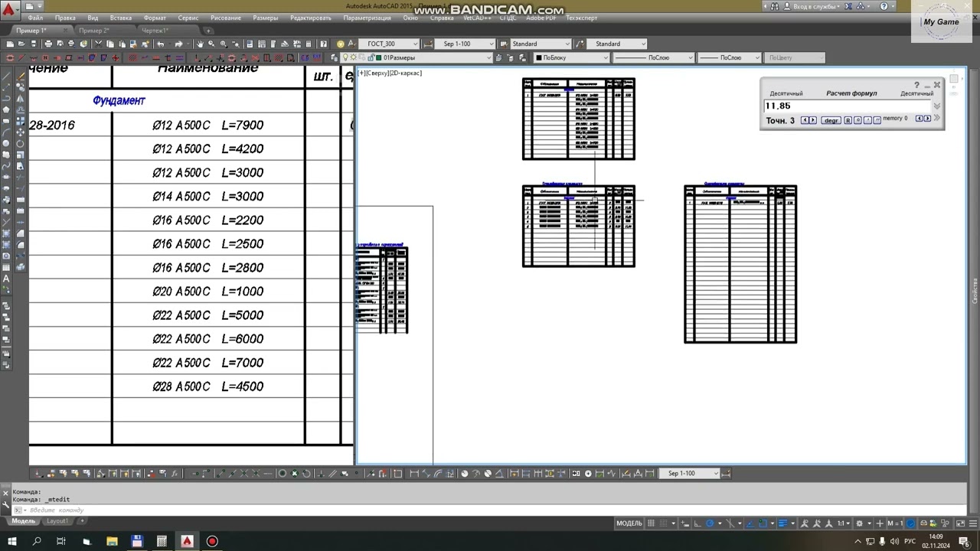Open the second Standard multileader style dropdown

coord(617,44)
